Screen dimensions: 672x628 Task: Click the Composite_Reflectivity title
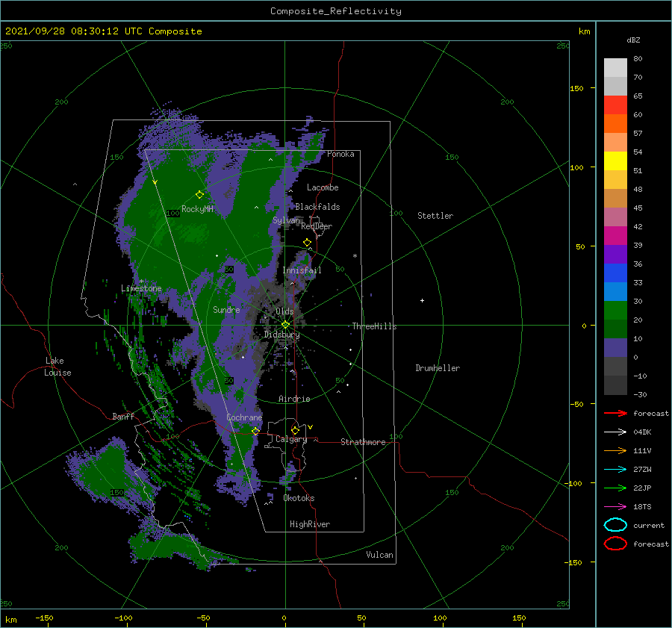(x=335, y=11)
